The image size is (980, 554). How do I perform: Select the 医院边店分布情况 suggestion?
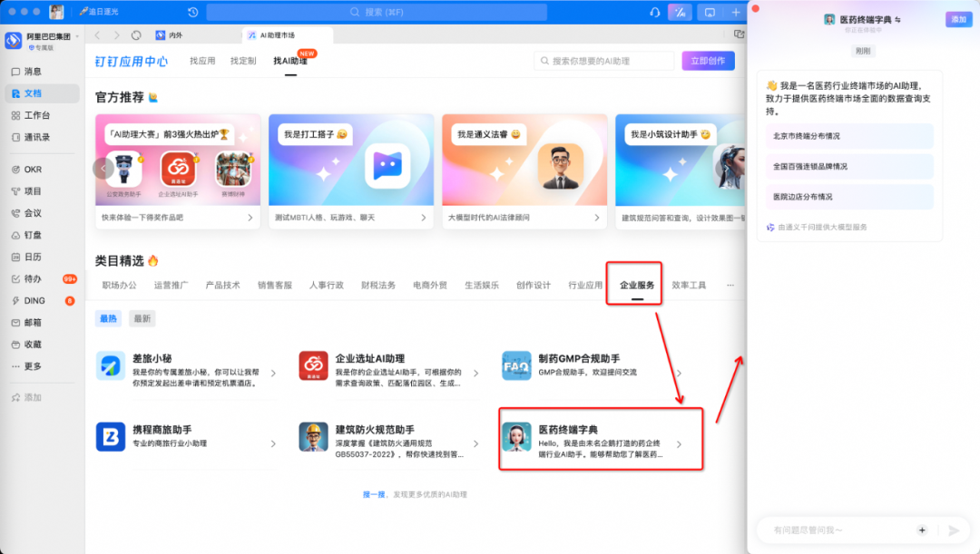click(849, 197)
